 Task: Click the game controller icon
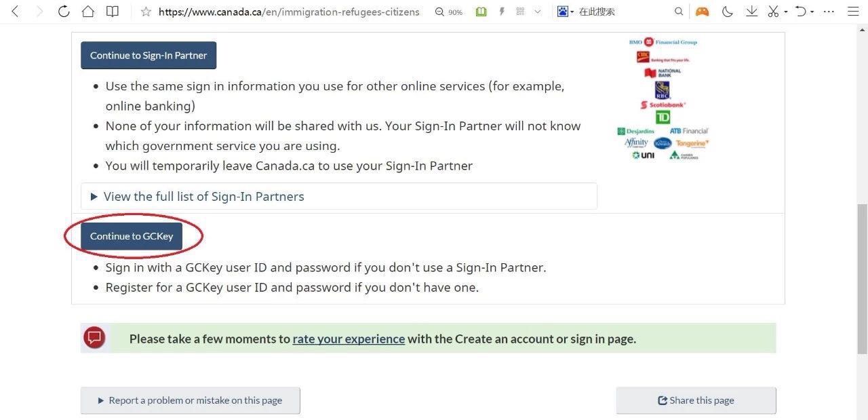[x=702, y=12]
